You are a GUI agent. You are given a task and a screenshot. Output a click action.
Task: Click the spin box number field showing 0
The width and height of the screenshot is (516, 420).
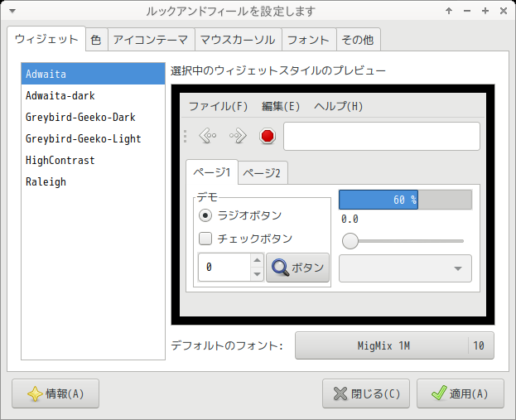(x=224, y=268)
